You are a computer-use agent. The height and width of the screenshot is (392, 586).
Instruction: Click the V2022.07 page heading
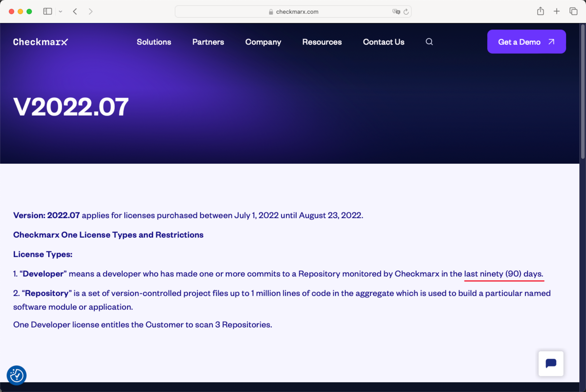71,107
